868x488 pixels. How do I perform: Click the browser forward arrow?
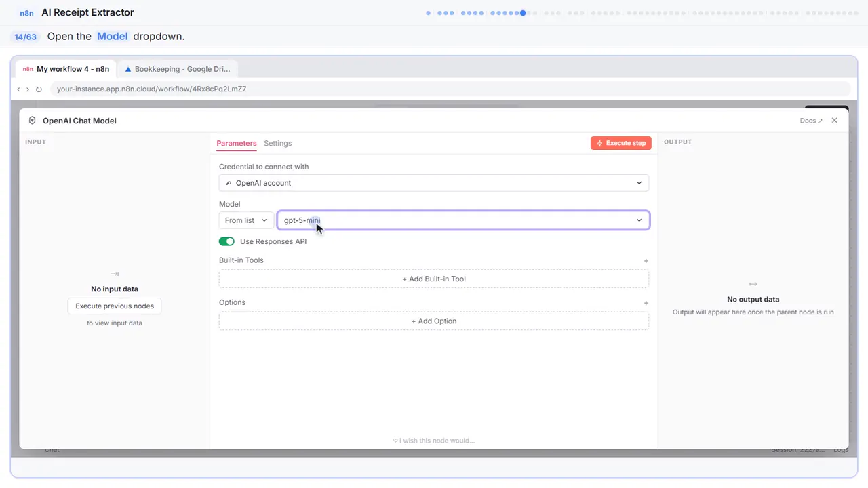[28, 89]
